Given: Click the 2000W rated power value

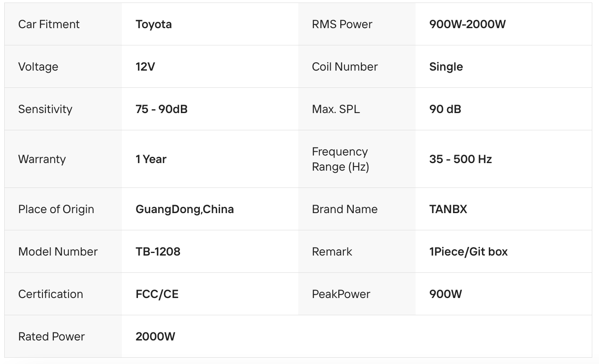Looking at the screenshot, I should pos(155,337).
